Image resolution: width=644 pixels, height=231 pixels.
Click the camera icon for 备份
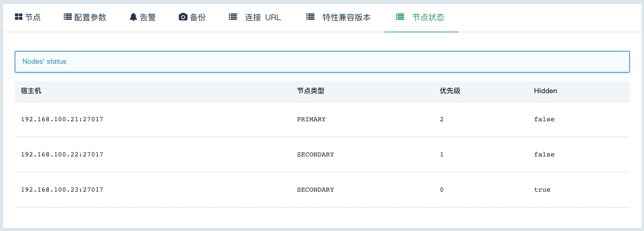click(x=183, y=17)
